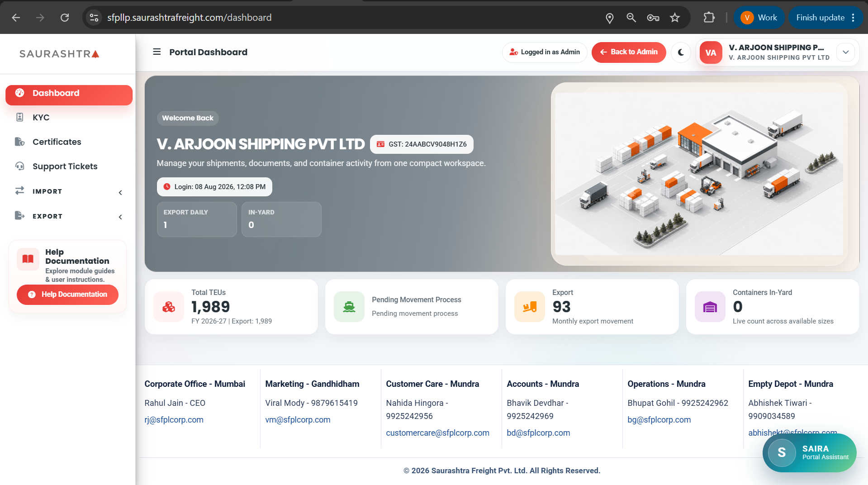
Task: Click the browser back arrow
Action: (16, 18)
